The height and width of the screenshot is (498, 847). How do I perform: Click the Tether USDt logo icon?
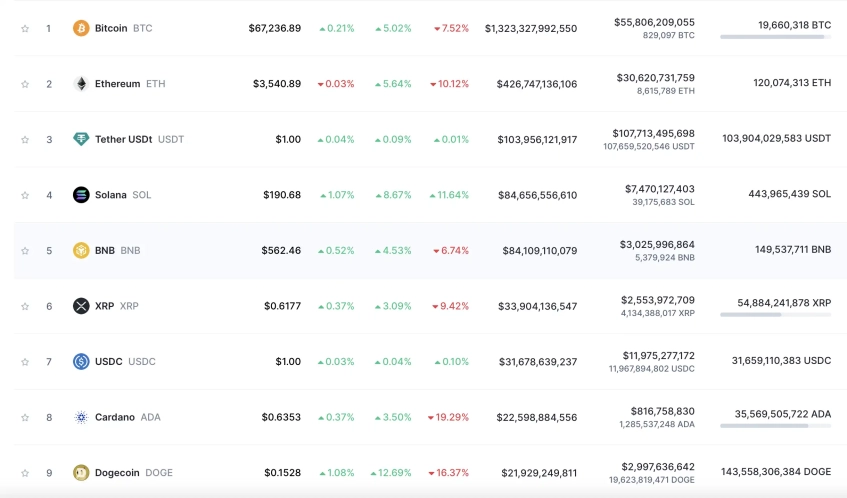click(81, 139)
